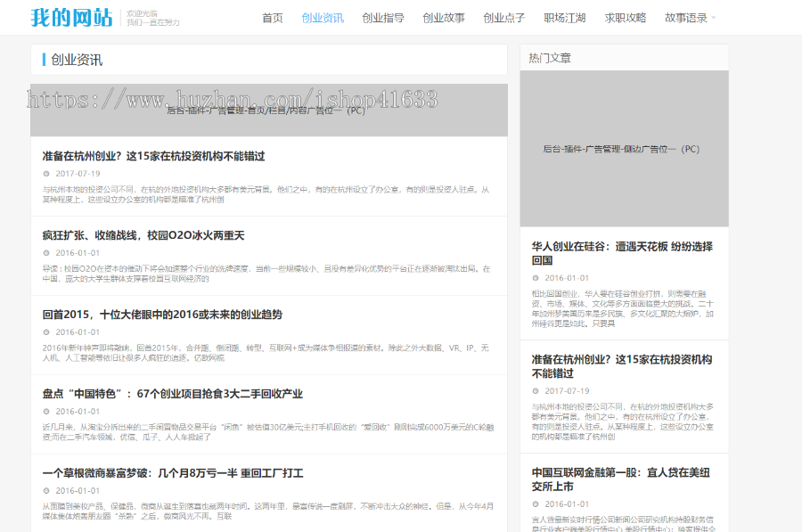Click clock icon for 校园O2O article date
802x532 pixels.
coord(46,253)
